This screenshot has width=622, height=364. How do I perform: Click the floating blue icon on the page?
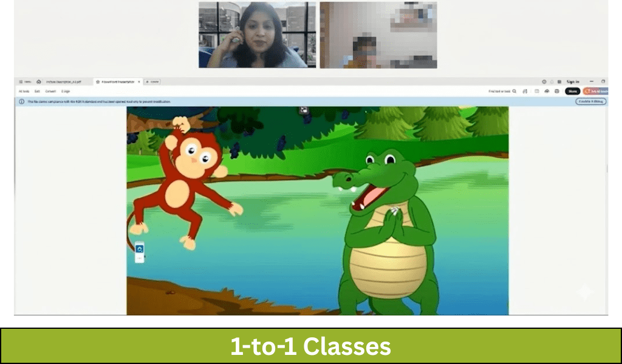(x=140, y=249)
